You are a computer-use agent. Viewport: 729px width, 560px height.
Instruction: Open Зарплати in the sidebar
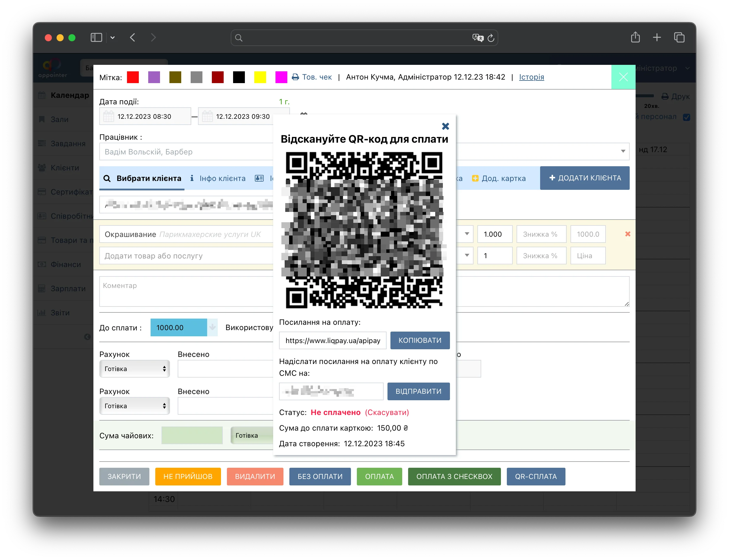click(x=62, y=289)
